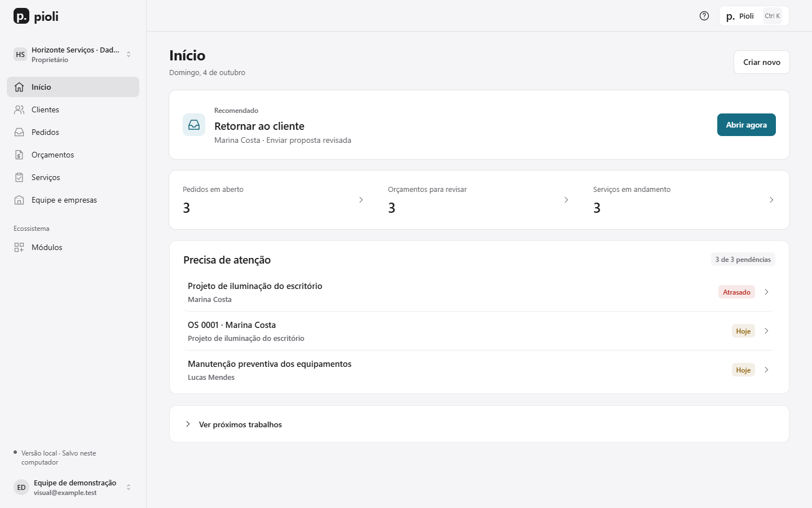812x508 pixels.
Task: Open account switcher arrows next to Equipe de demonstração
Action: pyautogui.click(x=129, y=487)
